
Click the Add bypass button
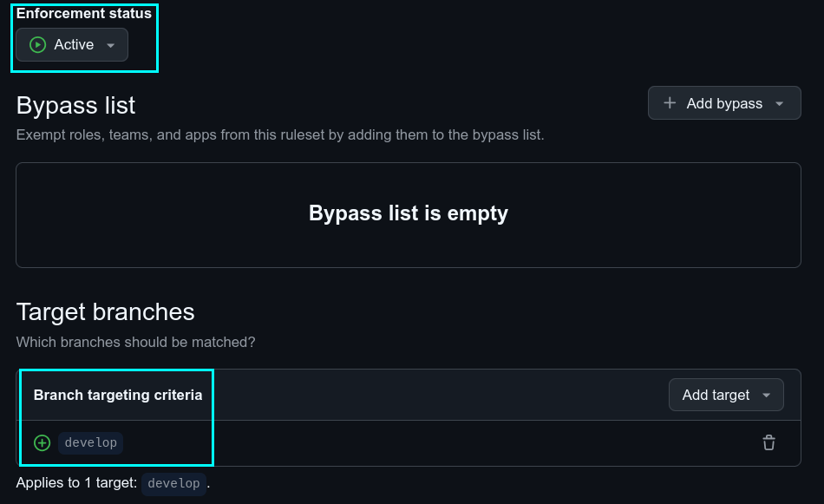tap(723, 102)
